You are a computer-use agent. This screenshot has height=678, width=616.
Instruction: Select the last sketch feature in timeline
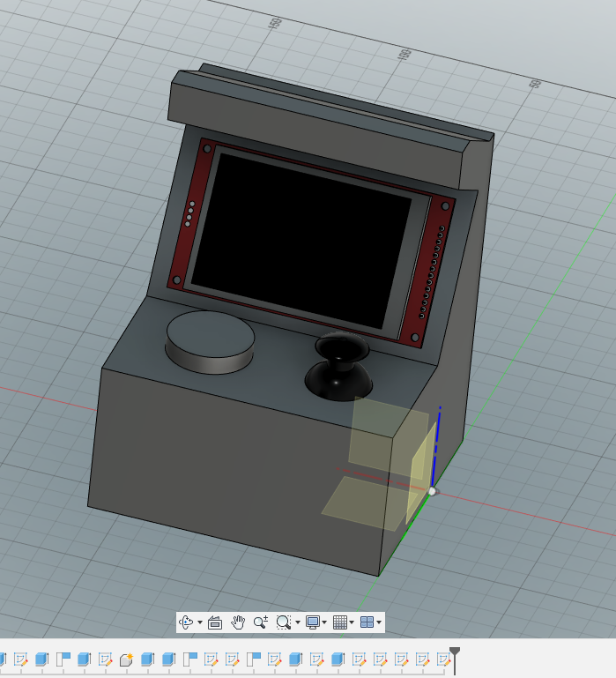(x=444, y=659)
